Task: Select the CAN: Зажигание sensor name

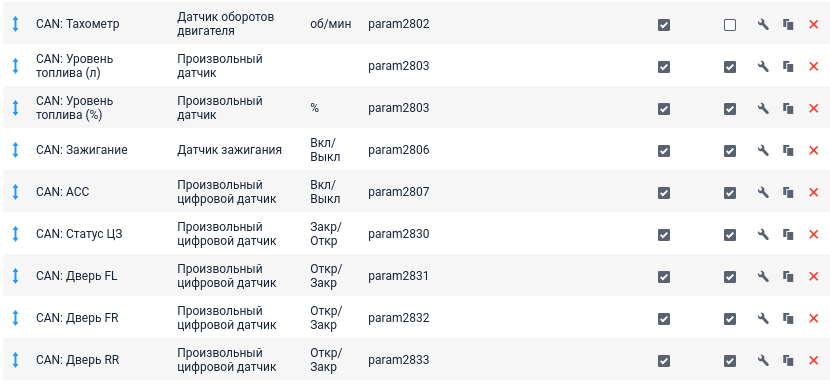Action: (82, 150)
